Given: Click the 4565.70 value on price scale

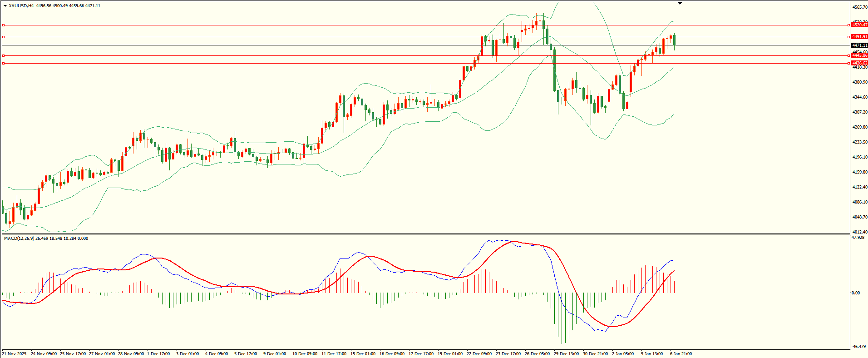Looking at the screenshot, I should click(x=860, y=7).
